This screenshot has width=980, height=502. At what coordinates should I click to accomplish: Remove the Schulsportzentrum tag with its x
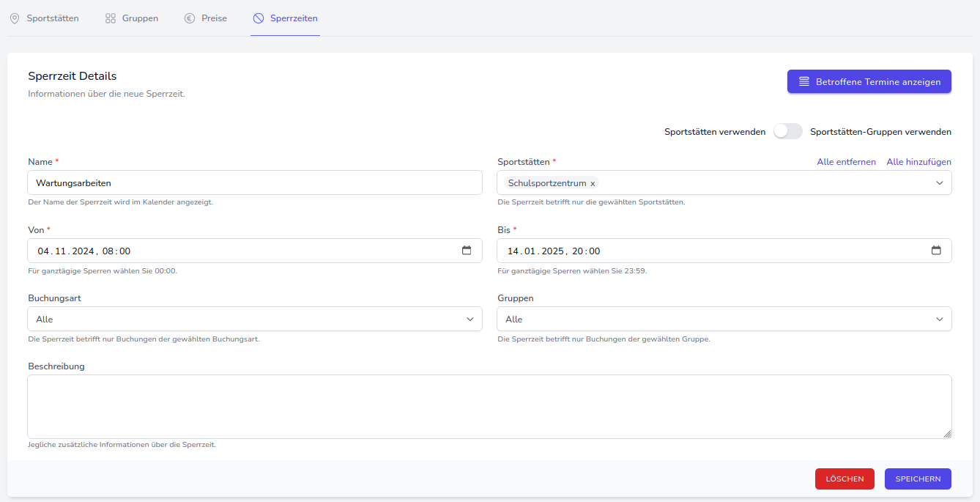pos(593,183)
